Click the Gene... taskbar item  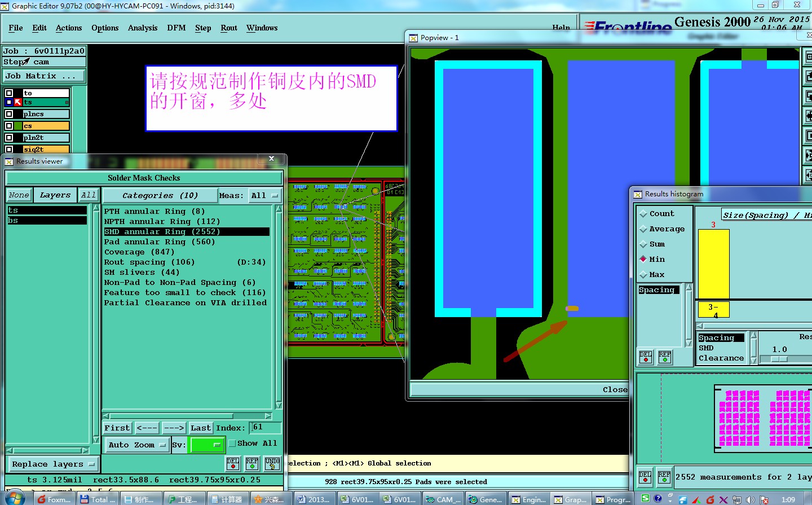click(x=486, y=499)
